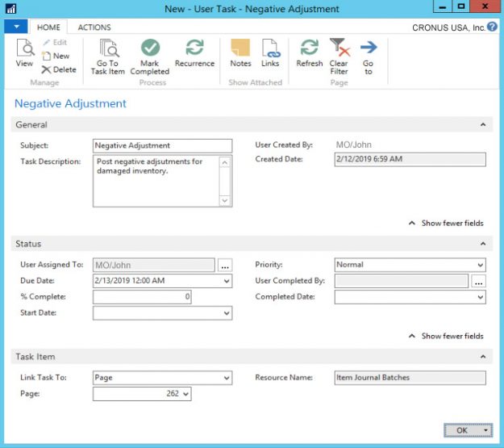Open the Start Date dropdown
The image size is (504, 448).
(x=227, y=313)
